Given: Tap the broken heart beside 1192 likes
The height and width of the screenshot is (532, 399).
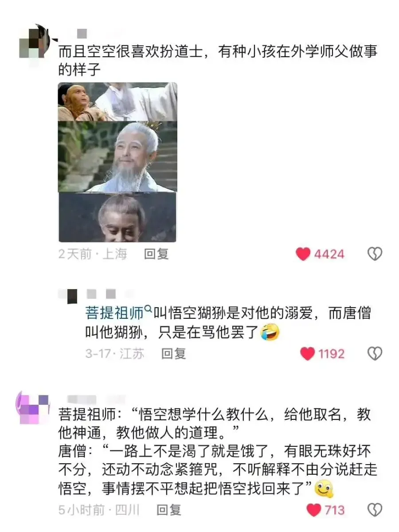Looking at the screenshot, I should click(x=375, y=353).
